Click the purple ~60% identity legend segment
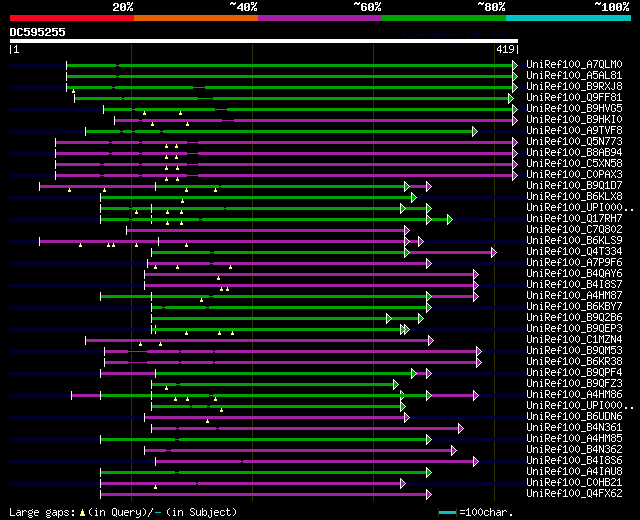The image size is (640, 520). point(320,18)
